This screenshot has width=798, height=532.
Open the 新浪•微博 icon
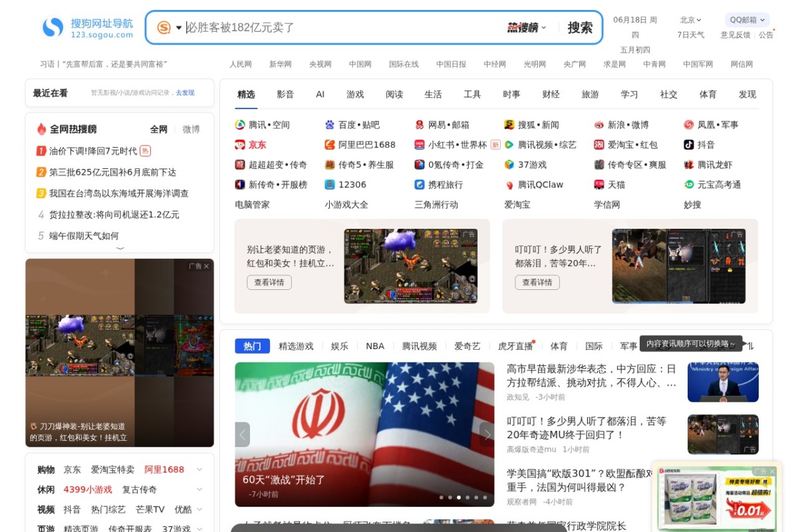[599, 124]
